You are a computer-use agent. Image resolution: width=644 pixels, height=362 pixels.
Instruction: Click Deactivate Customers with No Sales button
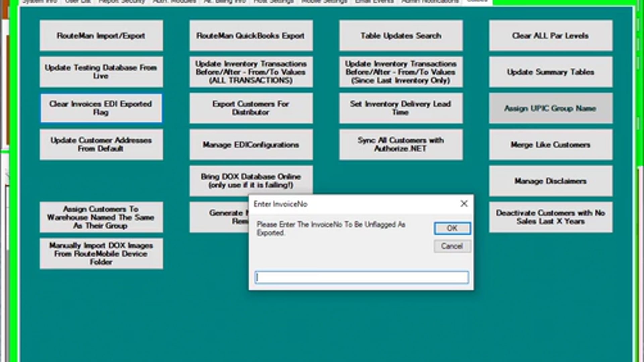coord(550,217)
